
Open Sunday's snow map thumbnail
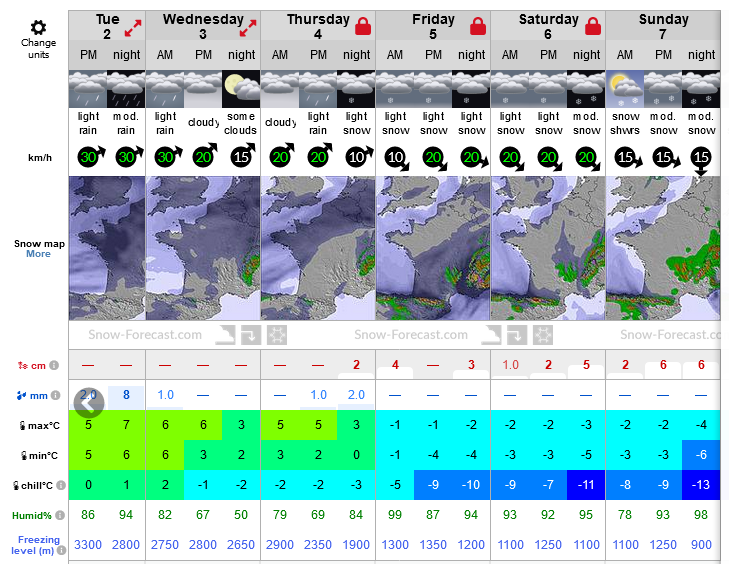663,248
